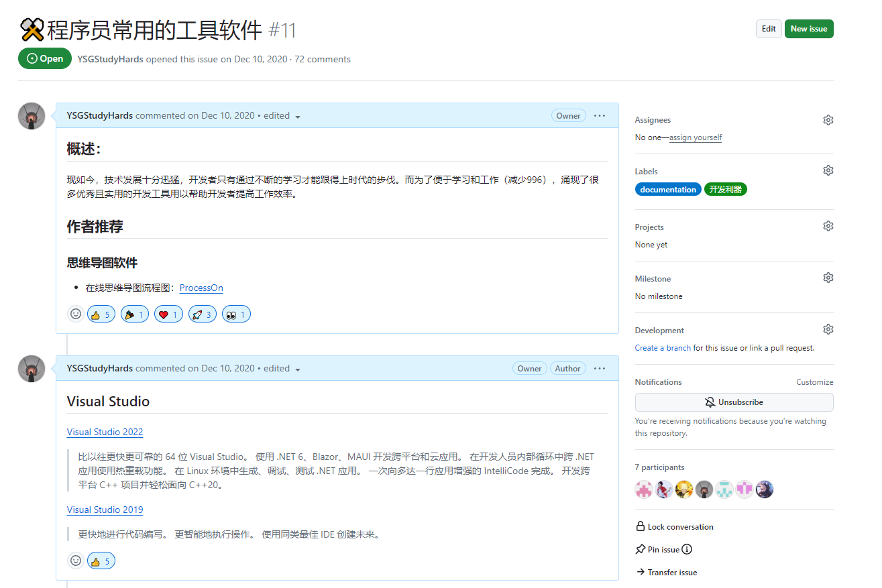
Task: Click the second participant avatar
Action: [x=664, y=489]
